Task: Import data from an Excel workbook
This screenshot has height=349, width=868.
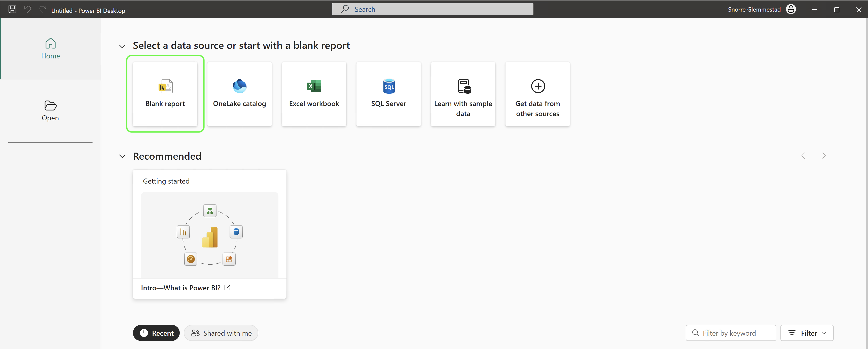Action: click(x=314, y=94)
